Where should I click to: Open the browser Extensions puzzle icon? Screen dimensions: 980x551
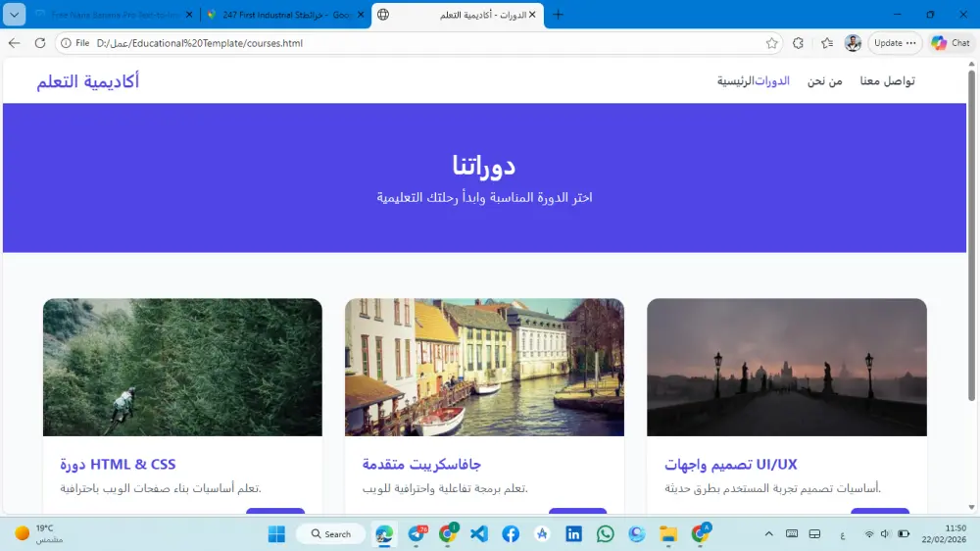[798, 43]
